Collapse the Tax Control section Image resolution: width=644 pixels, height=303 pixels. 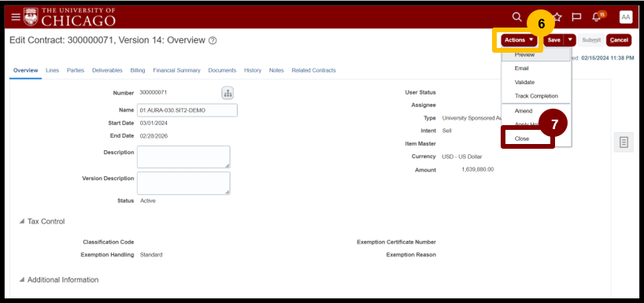pyautogui.click(x=22, y=221)
